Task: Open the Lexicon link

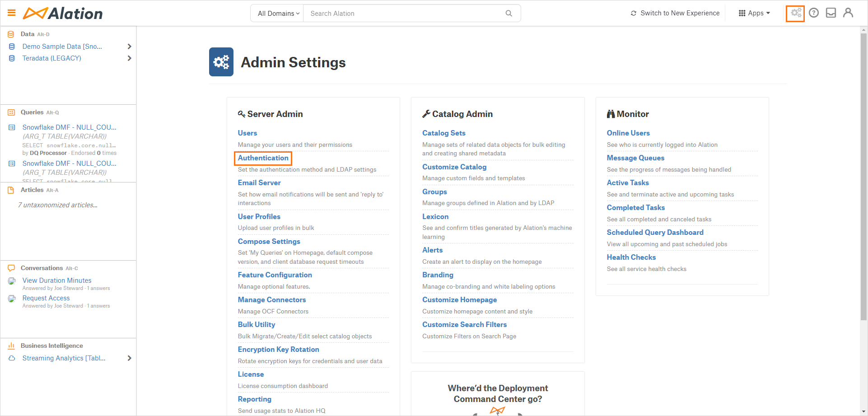Action: (x=435, y=217)
